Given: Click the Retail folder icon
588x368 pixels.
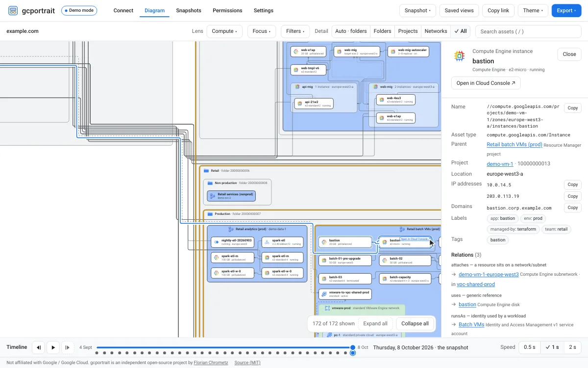Looking at the screenshot, I should pyautogui.click(x=206, y=171).
